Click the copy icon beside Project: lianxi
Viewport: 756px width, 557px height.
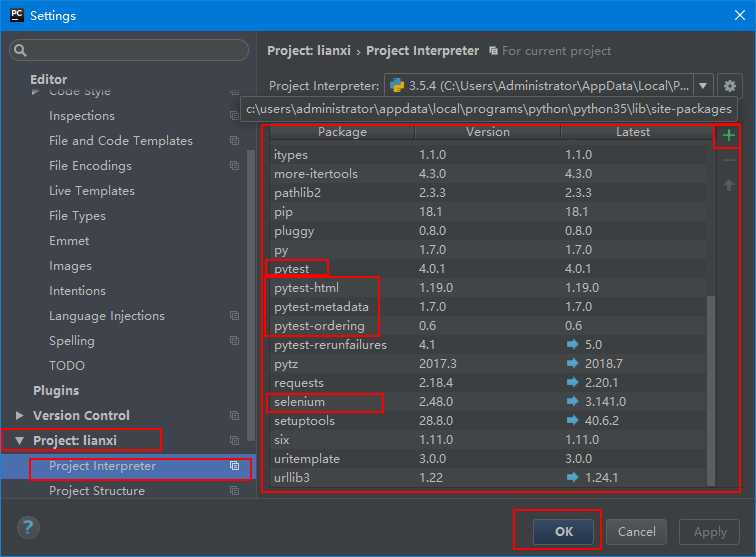pyautogui.click(x=234, y=440)
